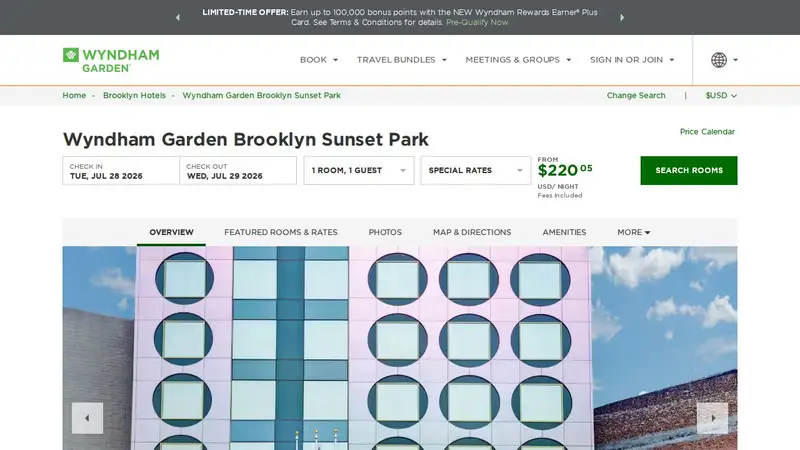The height and width of the screenshot is (450, 800).
Task: Show previous offer in top banner
Action: tap(178, 17)
